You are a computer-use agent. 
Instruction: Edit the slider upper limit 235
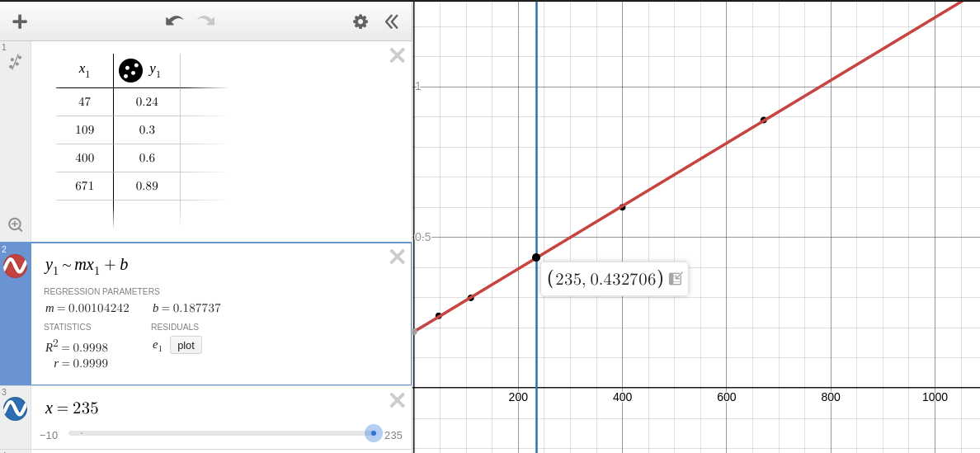coord(393,435)
